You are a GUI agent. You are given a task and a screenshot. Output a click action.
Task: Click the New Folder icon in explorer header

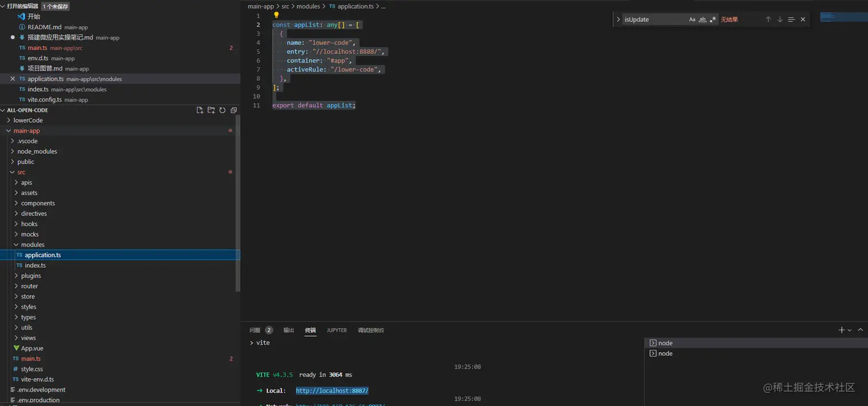click(x=211, y=110)
